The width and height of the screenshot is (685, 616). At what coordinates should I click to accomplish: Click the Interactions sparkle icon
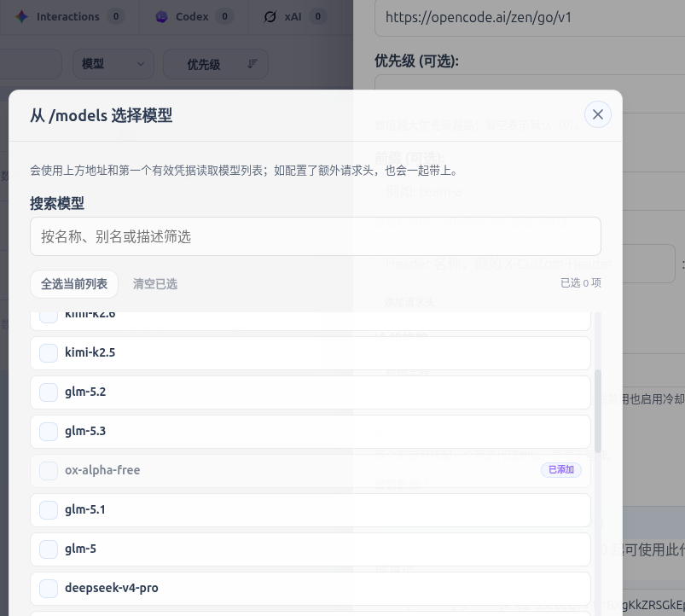pos(21,16)
